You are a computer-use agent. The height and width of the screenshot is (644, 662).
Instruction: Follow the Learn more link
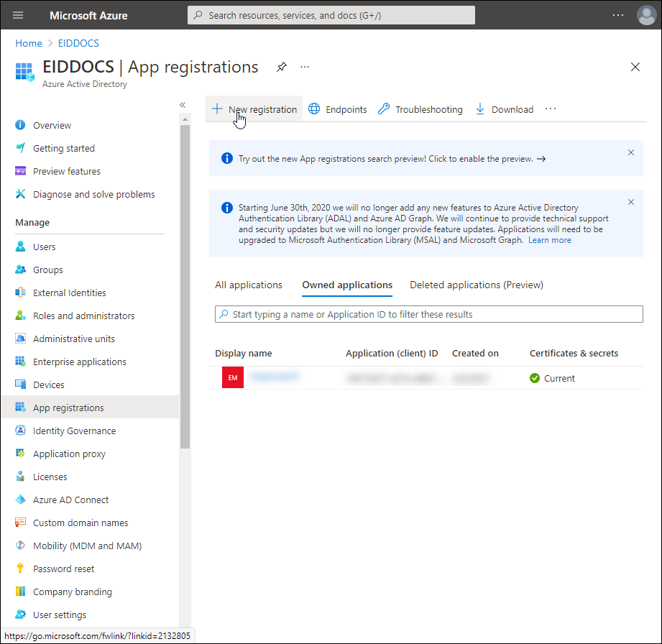pyautogui.click(x=550, y=240)
